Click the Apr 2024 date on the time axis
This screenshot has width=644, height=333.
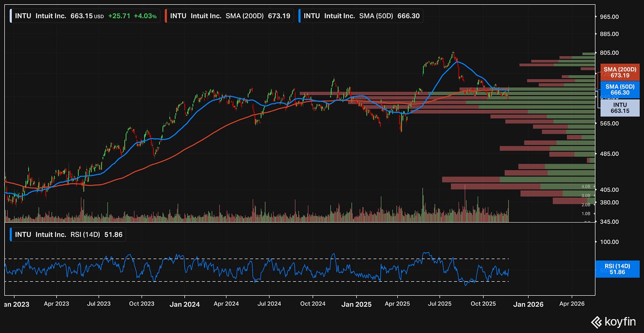coord(226,304)
